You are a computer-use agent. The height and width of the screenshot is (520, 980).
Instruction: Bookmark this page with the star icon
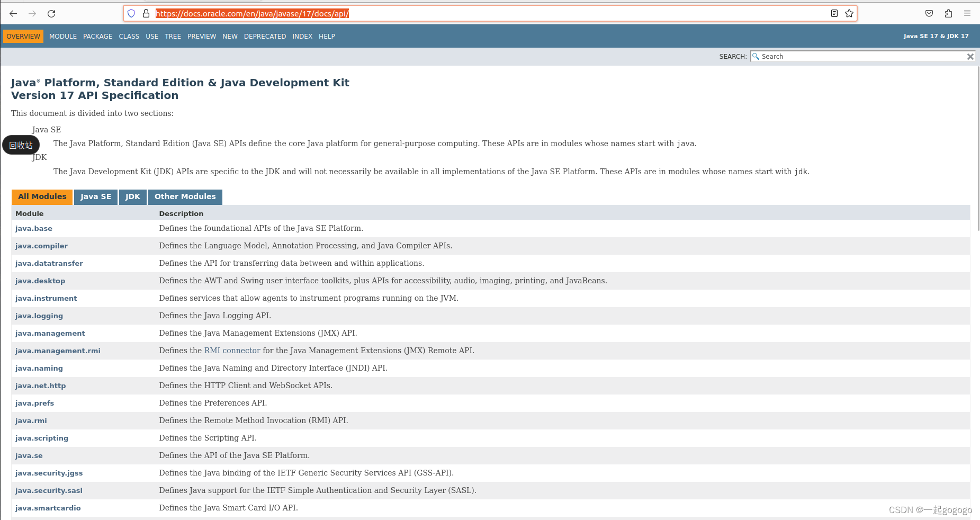click(x=849, y=13)
